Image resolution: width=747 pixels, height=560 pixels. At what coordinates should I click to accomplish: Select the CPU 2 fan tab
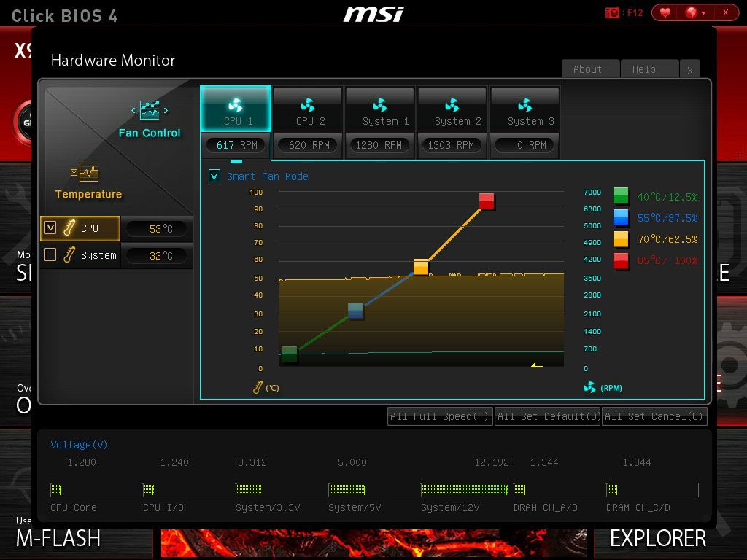click(x=308, y=109)
